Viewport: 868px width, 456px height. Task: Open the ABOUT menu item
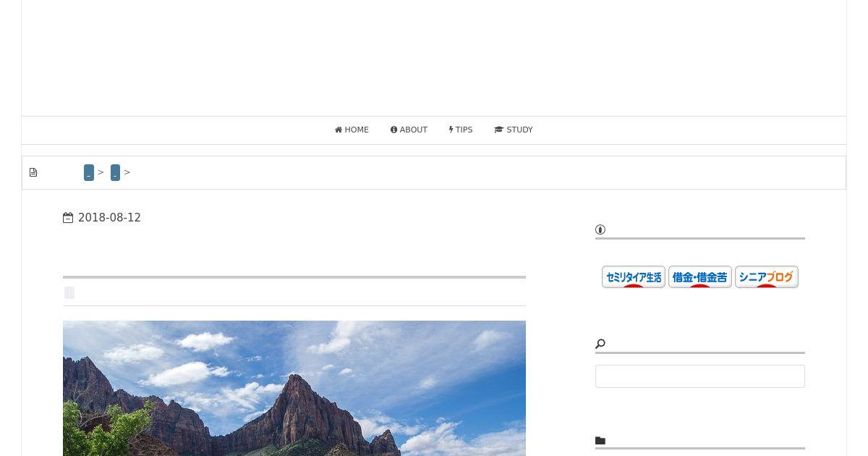click(x=409, y=130)
